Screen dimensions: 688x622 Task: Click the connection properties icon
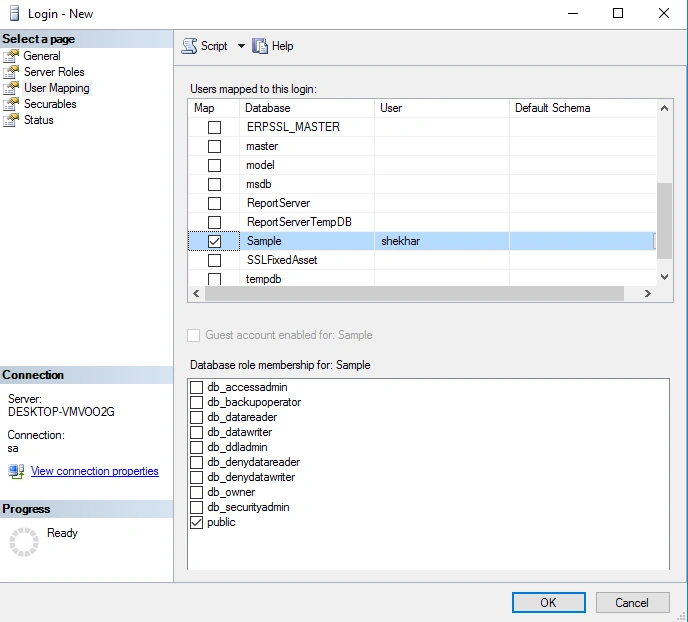click(16, 472)
